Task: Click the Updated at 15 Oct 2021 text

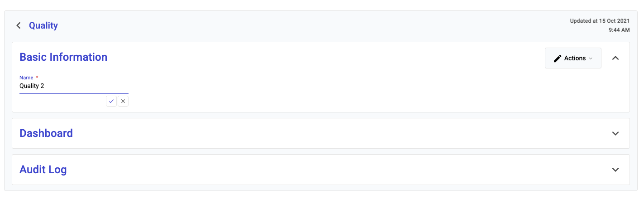Action: click(x=599, y=21)
